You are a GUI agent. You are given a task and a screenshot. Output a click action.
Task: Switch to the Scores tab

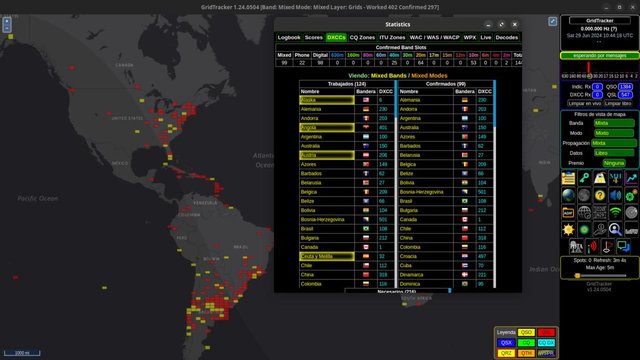[x=313, y=38]
